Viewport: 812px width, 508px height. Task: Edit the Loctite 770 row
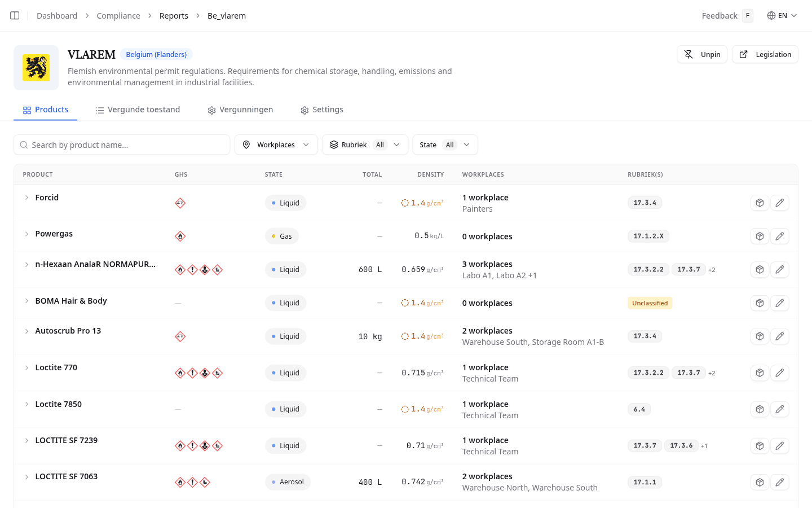pos(779,373)
